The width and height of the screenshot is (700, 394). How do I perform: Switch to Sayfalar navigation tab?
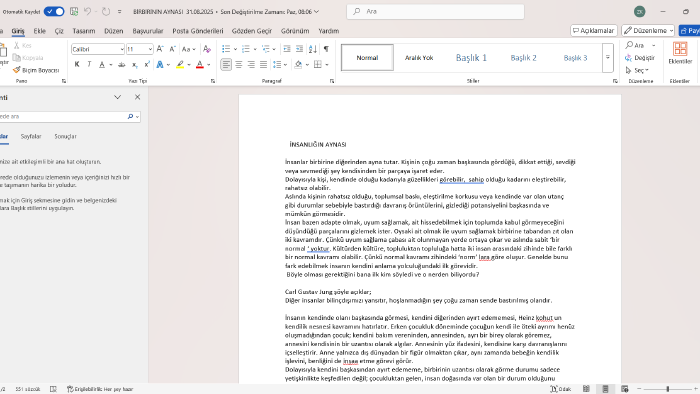[x=31, y=137]
